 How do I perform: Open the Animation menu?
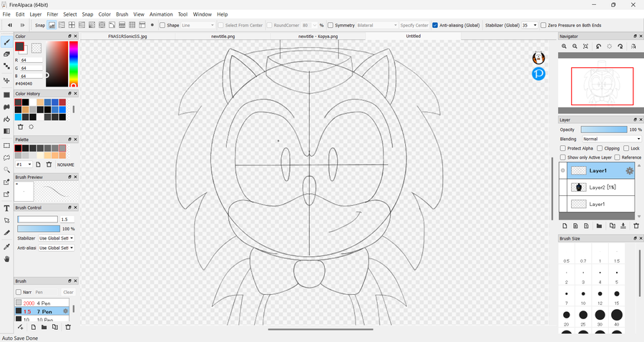161,14
